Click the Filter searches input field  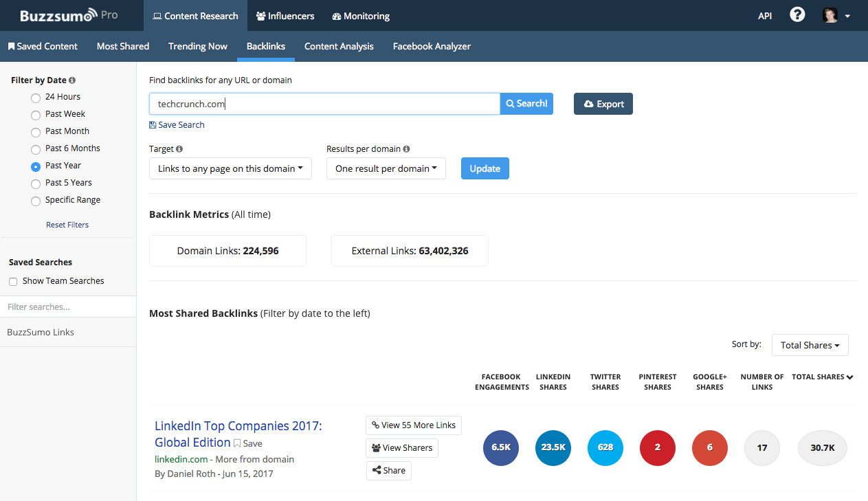(68, 307)
